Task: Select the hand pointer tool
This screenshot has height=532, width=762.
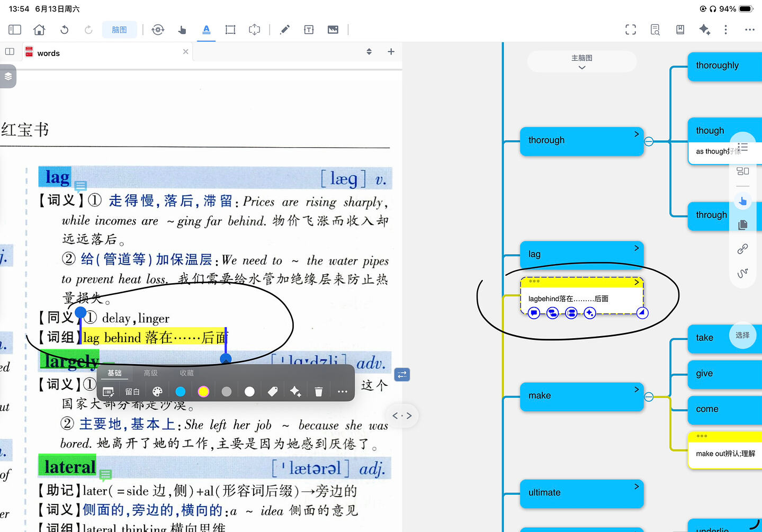Action: click(182, 30)
